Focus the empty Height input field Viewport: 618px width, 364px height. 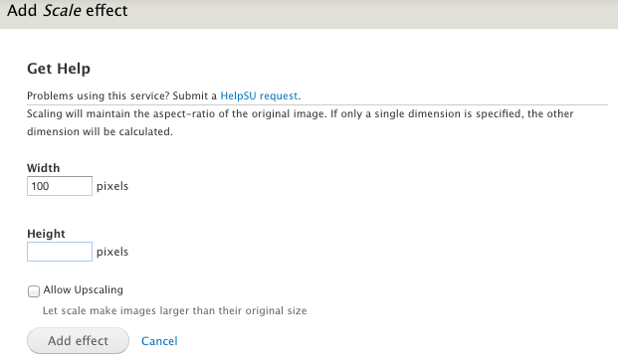click(60, 252)
